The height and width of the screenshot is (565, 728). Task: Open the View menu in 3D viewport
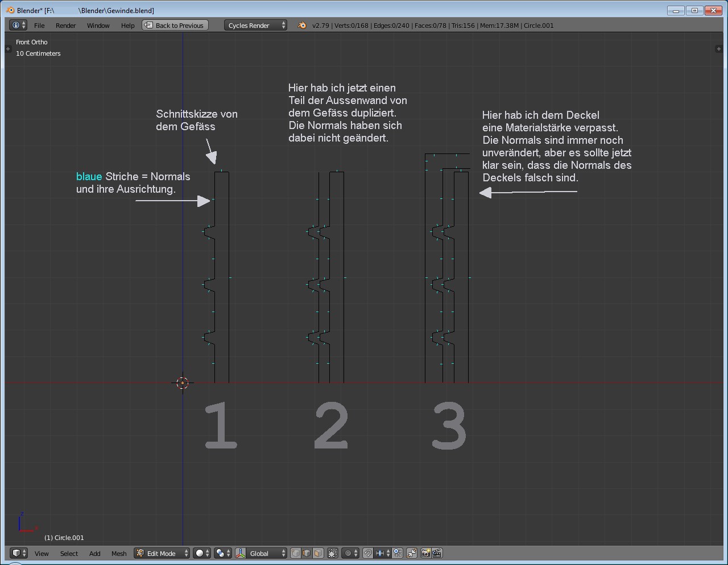[42, 553]
